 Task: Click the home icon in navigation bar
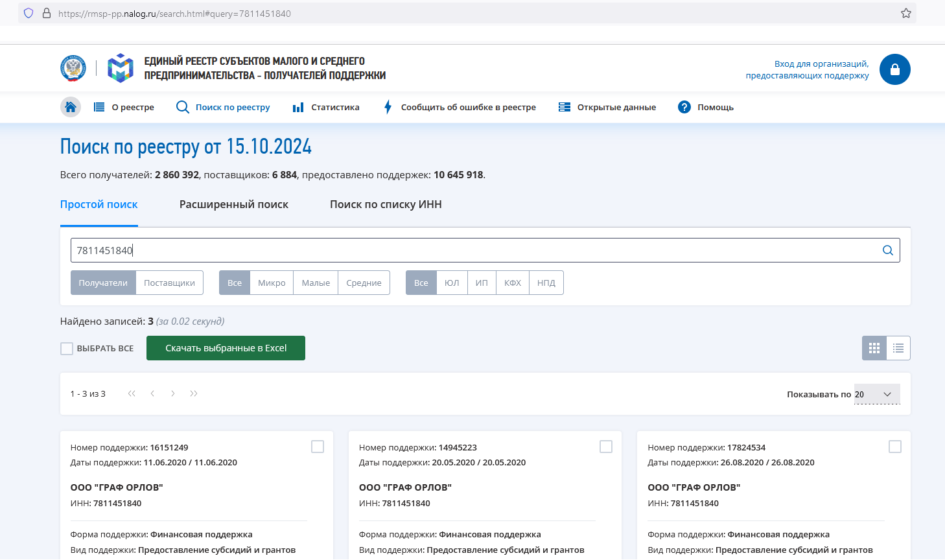click(x=71, y=107)
